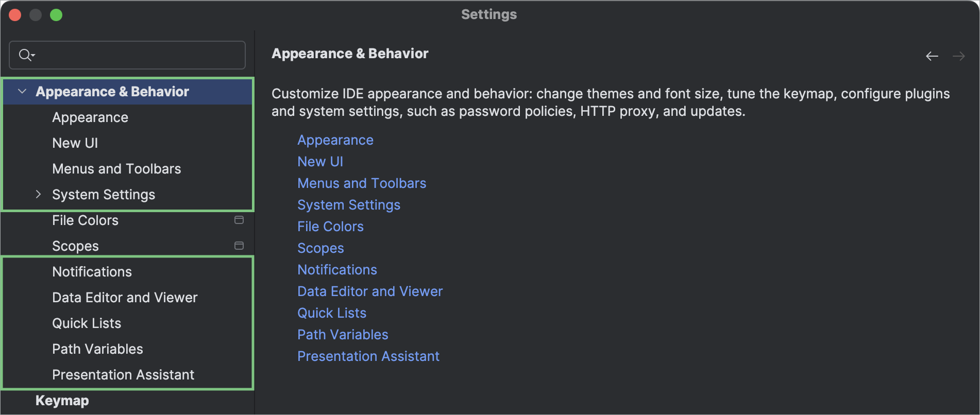Open the File Colors link

pyautogui.click(x=330, y=226)
